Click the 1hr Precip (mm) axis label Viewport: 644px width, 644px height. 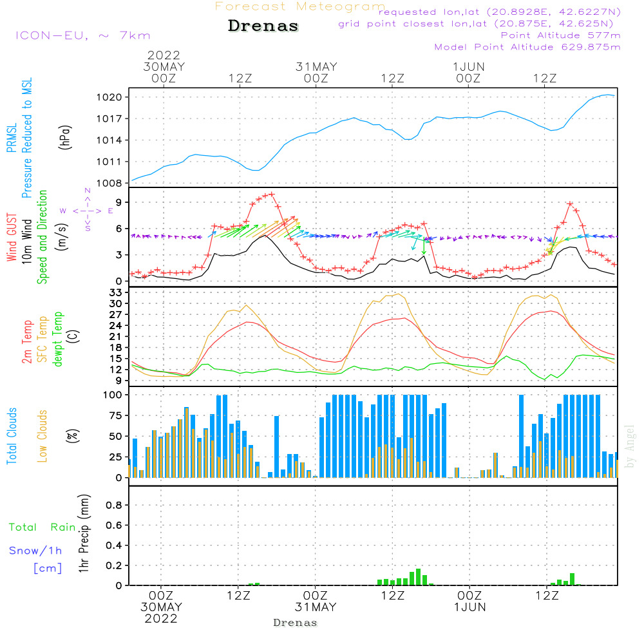(82, 535)
